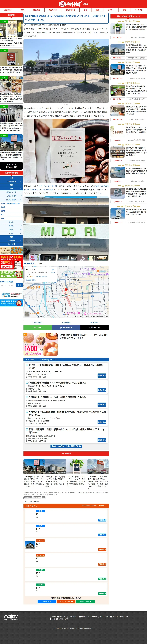Open the お問い合わせ footer link
The image size is (147, 644).
(x=104, y=616)
